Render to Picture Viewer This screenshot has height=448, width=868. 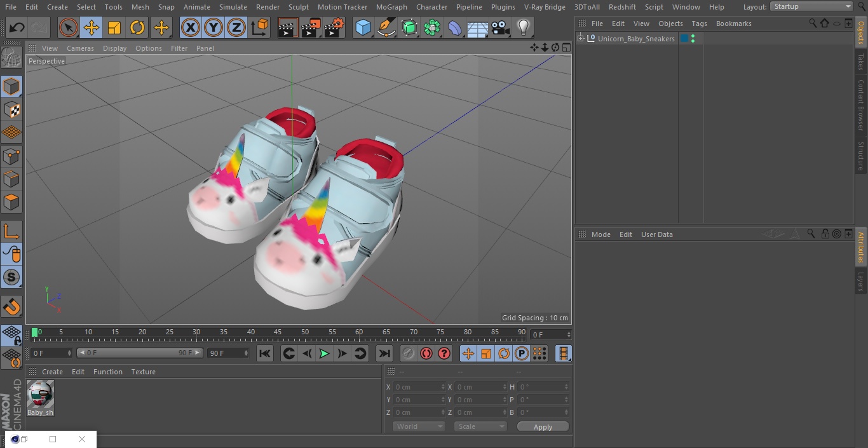(311, 28)
